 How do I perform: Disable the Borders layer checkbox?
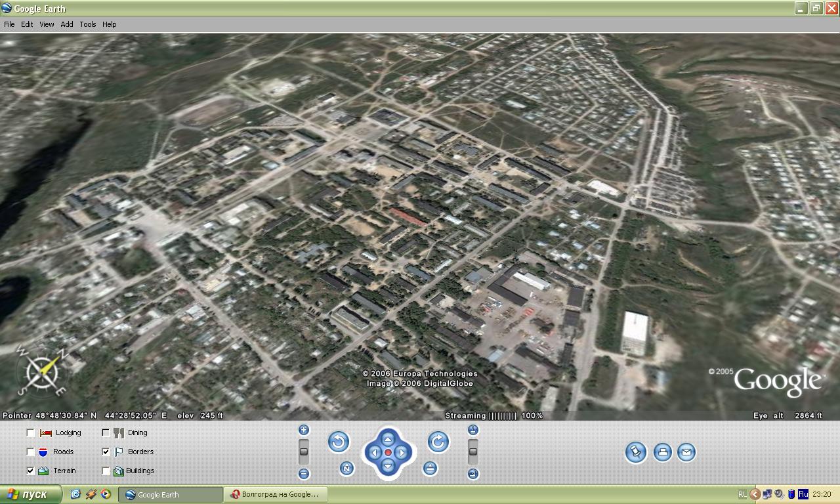[106, 451]
